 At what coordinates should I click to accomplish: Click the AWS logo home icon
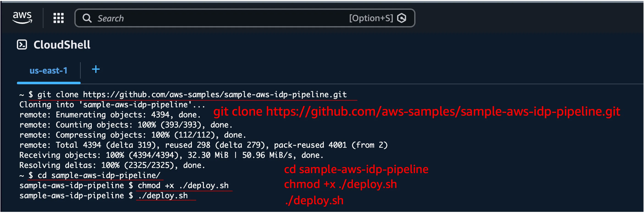(22, 18)
